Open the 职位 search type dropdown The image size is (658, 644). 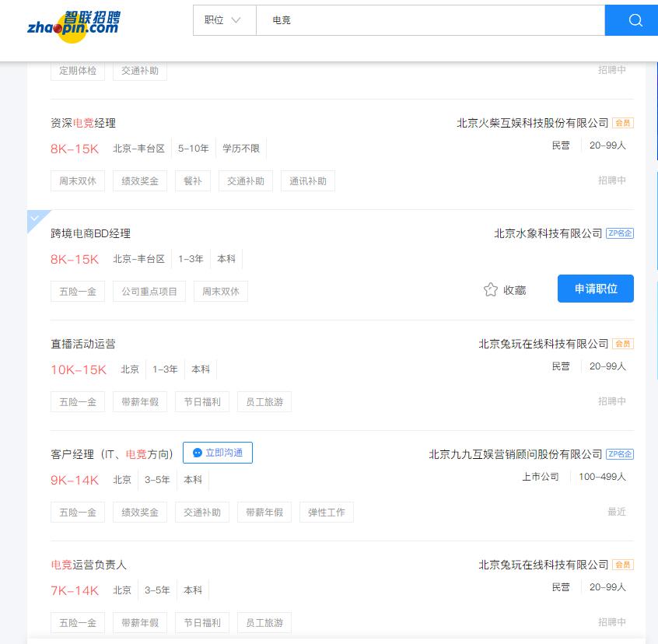224,20
